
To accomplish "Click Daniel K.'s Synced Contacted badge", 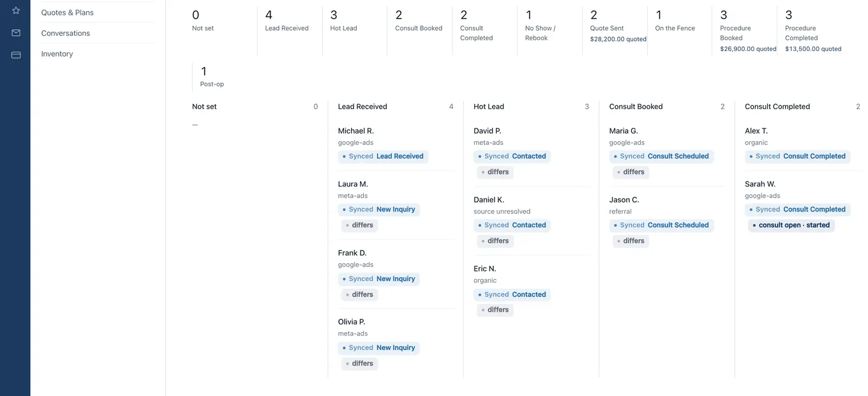I will point(513,225).
